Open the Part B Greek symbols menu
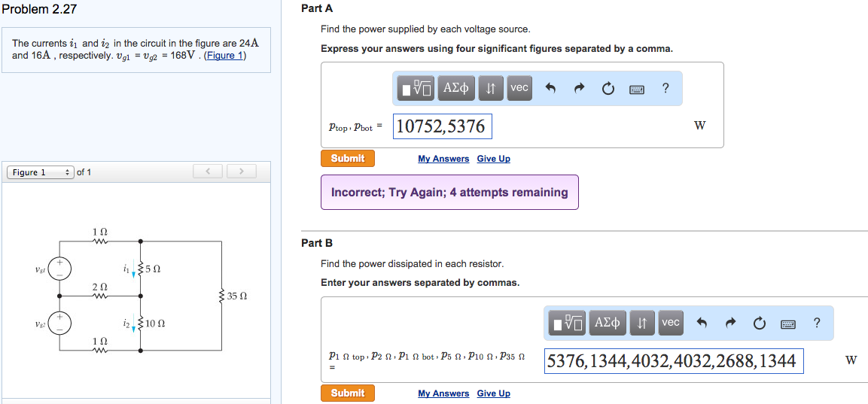This screenshot has height=404, width=868. (607, 323)
